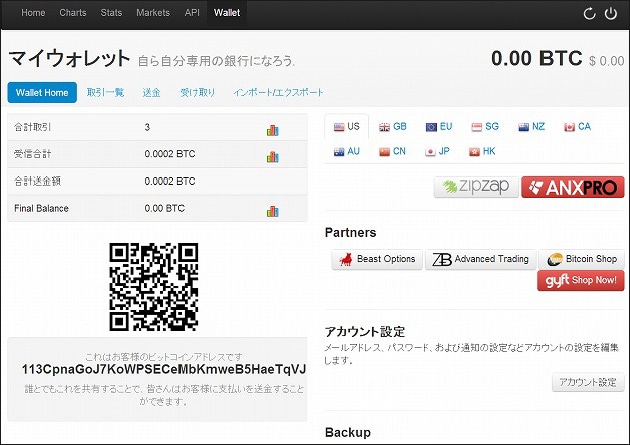
Task: Select the NZ flag tab
Action: pyautogui.click(x=532, y=127)
